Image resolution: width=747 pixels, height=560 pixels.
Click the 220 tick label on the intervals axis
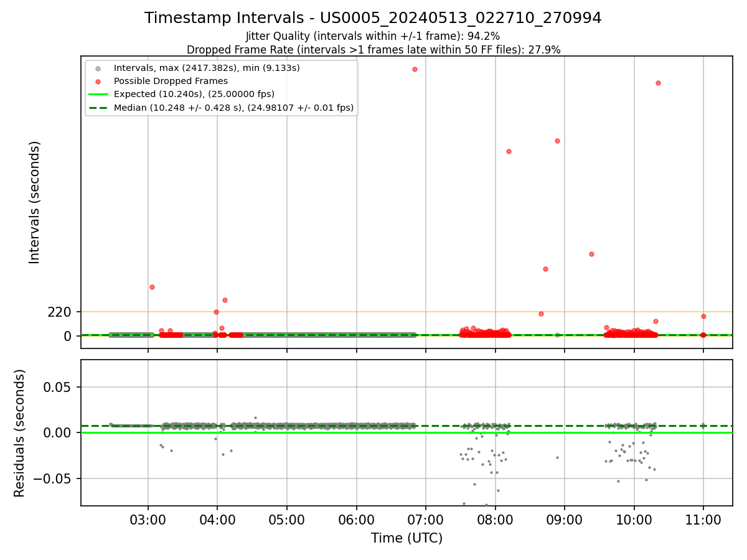click(x=60, y=312)
